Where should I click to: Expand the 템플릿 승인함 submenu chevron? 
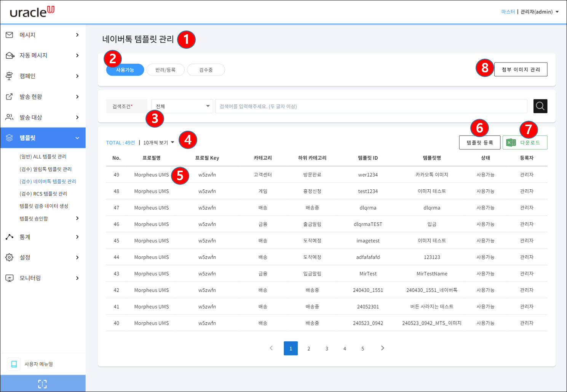click(77, 218)
